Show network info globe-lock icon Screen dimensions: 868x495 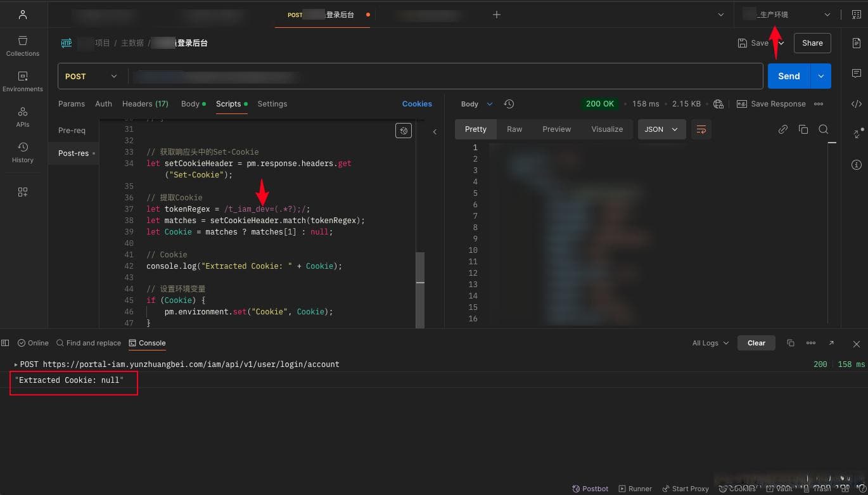coord(718,104)
